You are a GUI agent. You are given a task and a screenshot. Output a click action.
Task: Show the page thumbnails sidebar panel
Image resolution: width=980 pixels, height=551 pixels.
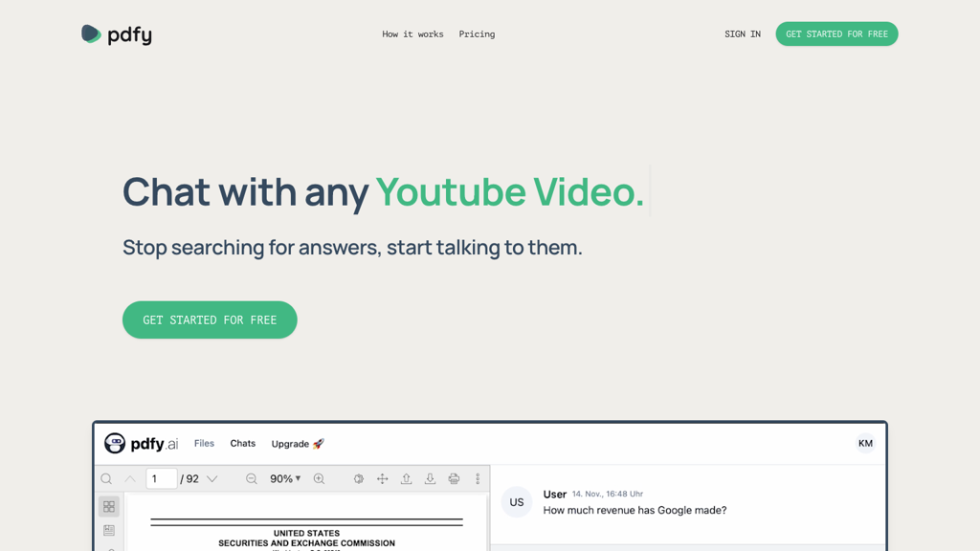[109, 507]
